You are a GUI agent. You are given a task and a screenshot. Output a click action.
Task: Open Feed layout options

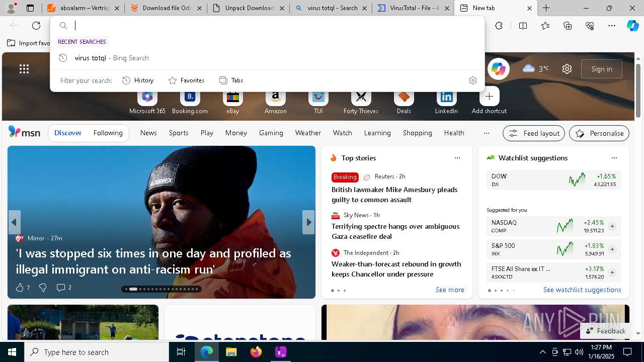(x=534, y=133)
